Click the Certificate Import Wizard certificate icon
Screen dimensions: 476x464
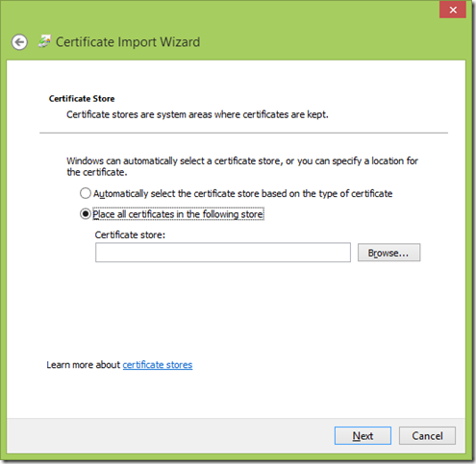coord(45,41)
